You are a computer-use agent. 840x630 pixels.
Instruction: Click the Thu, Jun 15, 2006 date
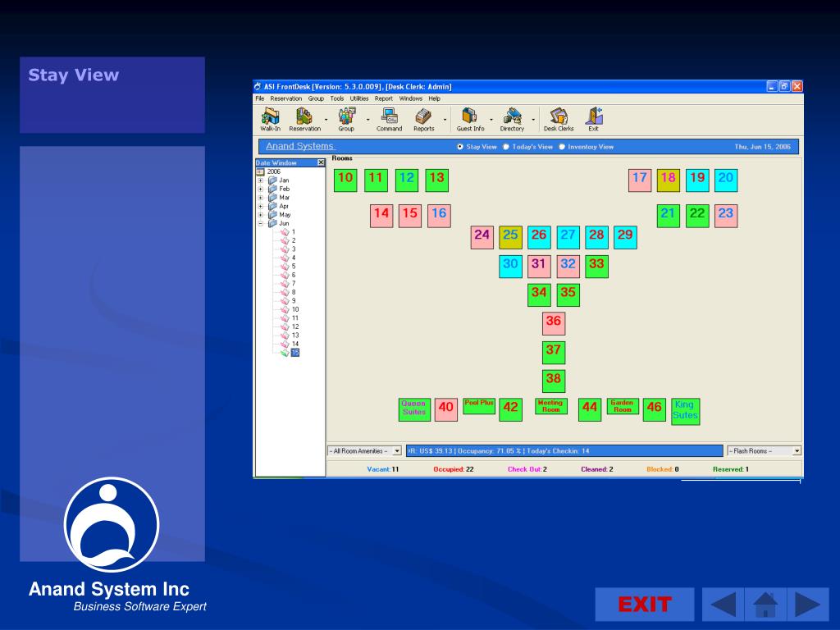point(762,147)
